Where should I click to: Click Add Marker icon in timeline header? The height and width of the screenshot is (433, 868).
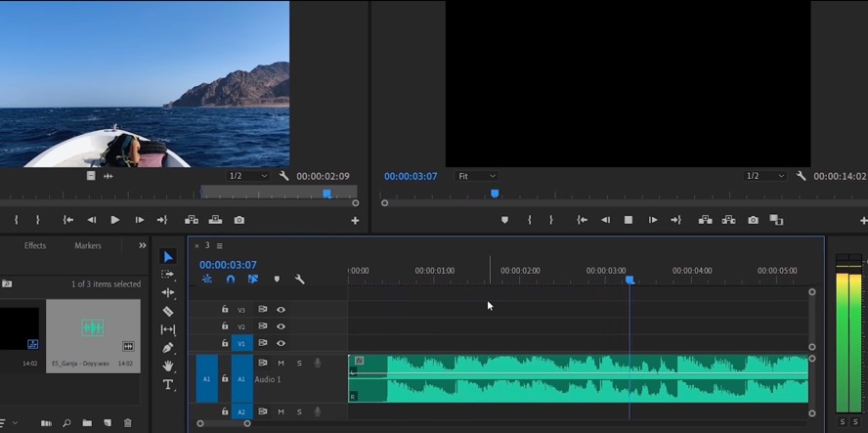click(x=277, y=280)
